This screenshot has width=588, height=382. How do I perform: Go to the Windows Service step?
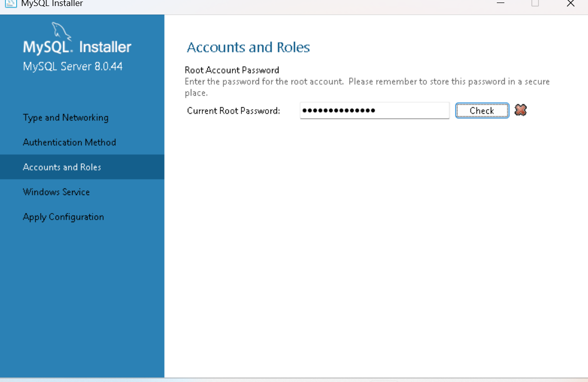[x=56, y=192]
